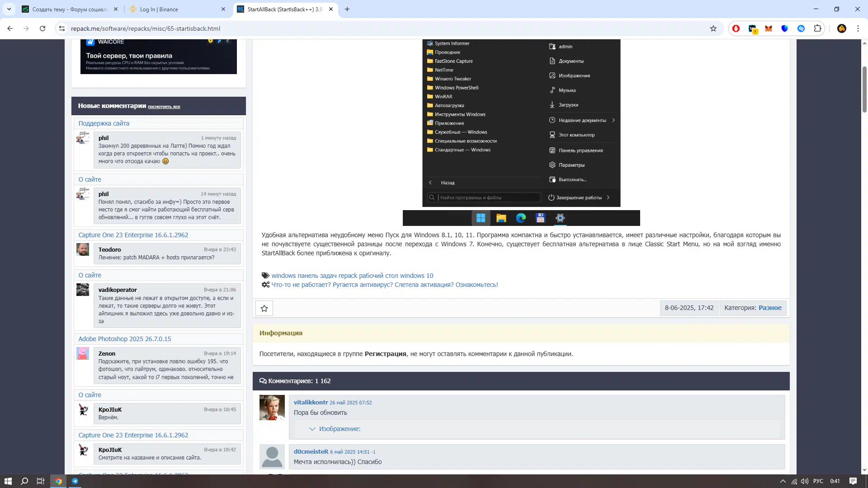Screen dimensions: 868x488
Task: Open the blue shield extension
Action: [x=785, y=28]
